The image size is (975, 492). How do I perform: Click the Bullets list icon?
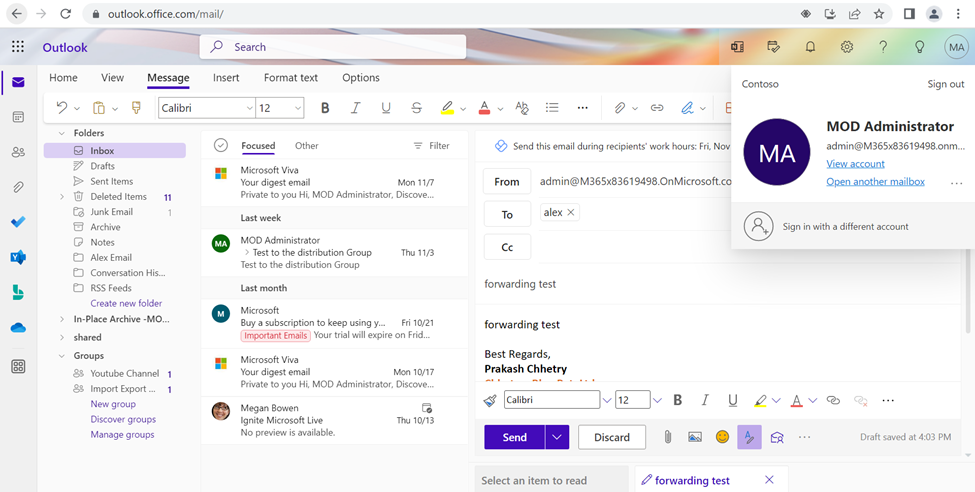pos(552,108)
